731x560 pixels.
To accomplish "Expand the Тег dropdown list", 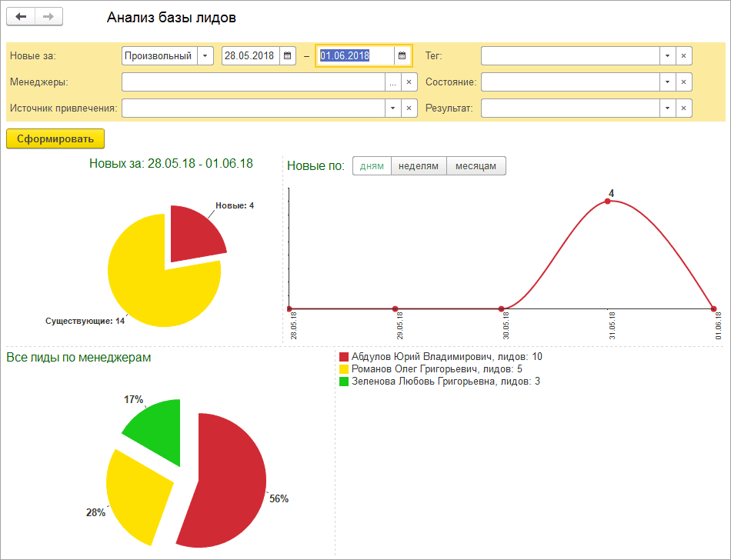I will point(668,56).
